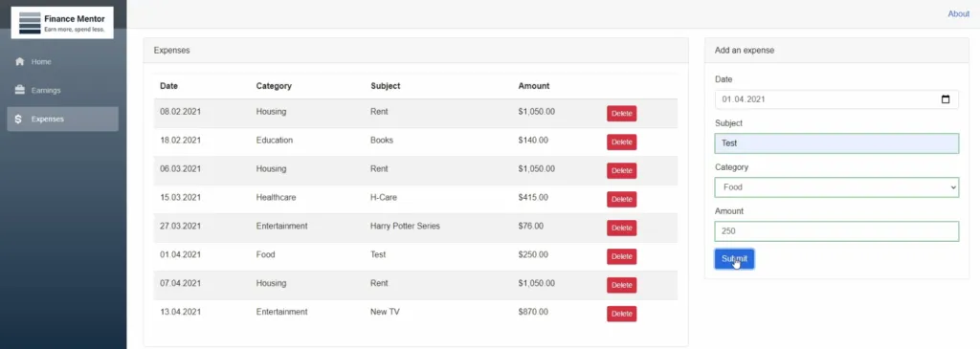Click the Finance Mentor logo

(62, 23)
